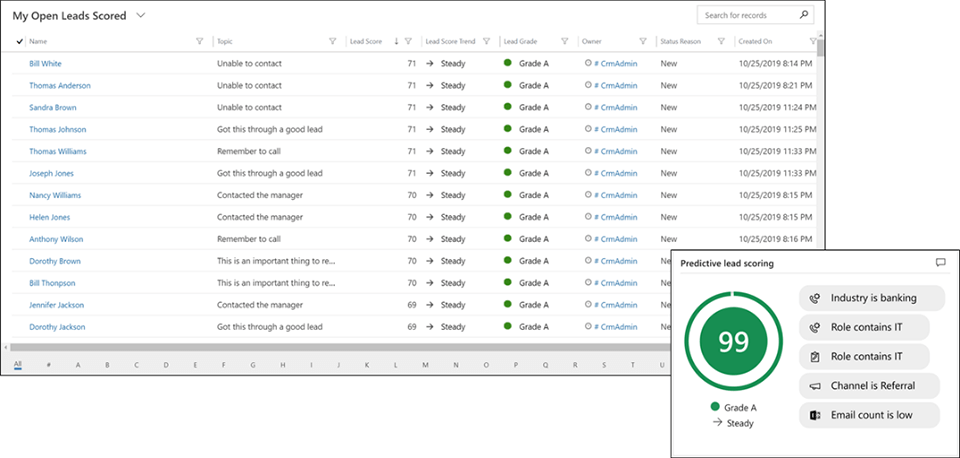Open the filter icon for Name column

[x=200, y=42]
